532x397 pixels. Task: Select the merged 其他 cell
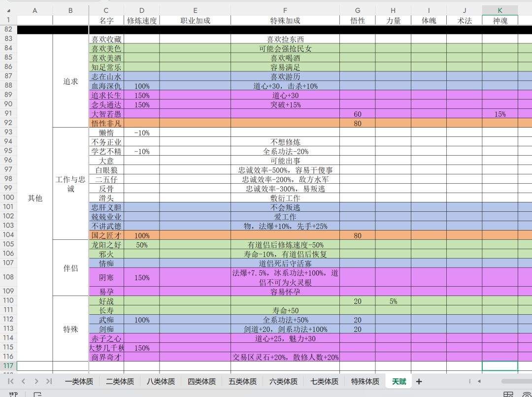pos(35,198)
